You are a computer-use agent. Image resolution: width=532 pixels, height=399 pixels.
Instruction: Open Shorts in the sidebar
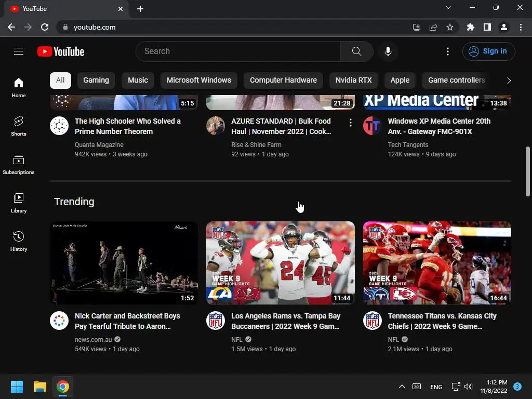click(x=19, y=126)
